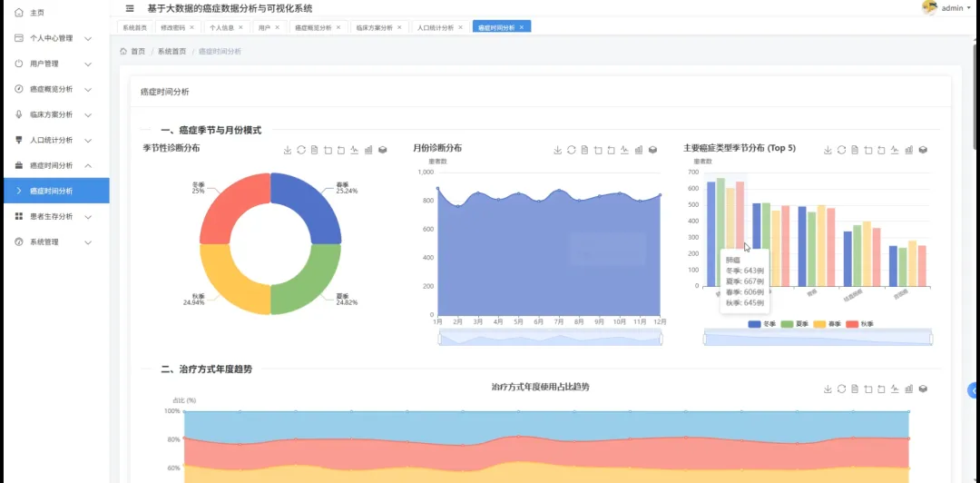Switch to 癌症概览分析 tab

(313, 27)
